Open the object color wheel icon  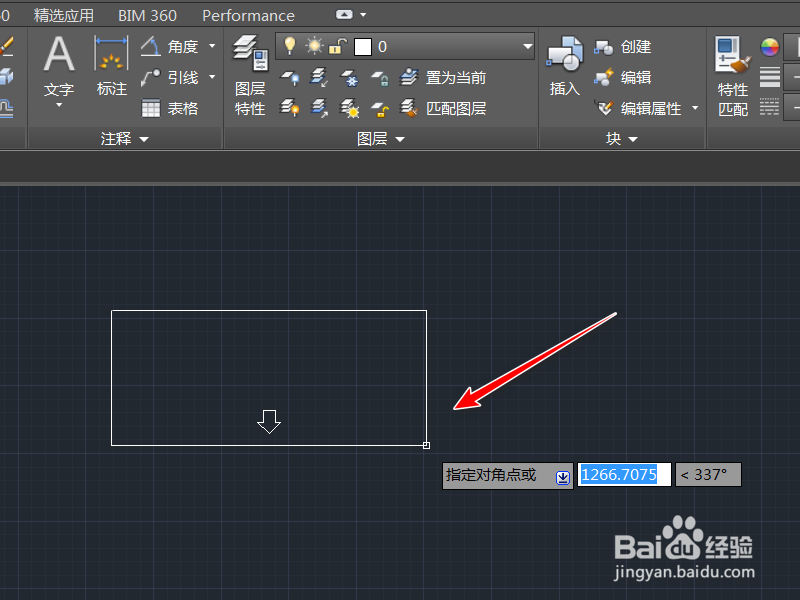769,47
